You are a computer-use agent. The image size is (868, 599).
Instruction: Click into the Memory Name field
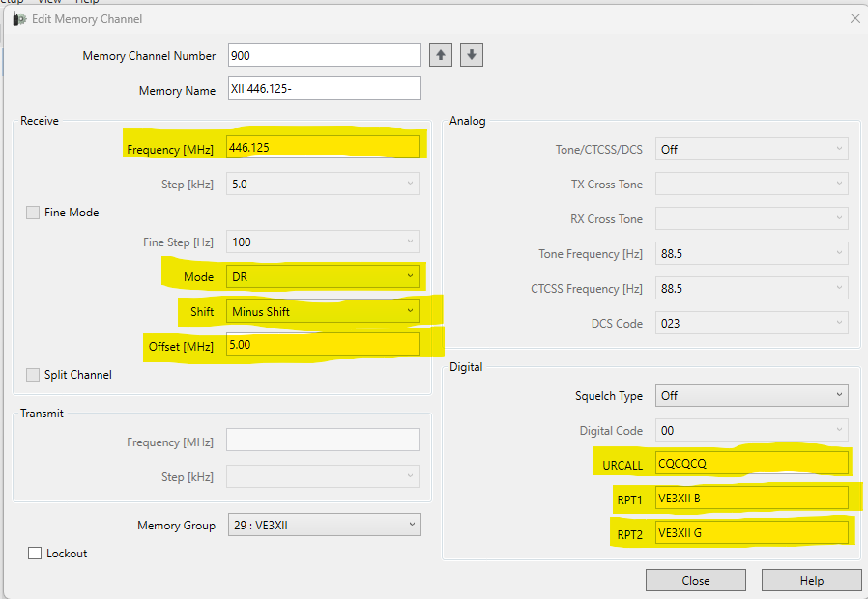tap(324, 89)
